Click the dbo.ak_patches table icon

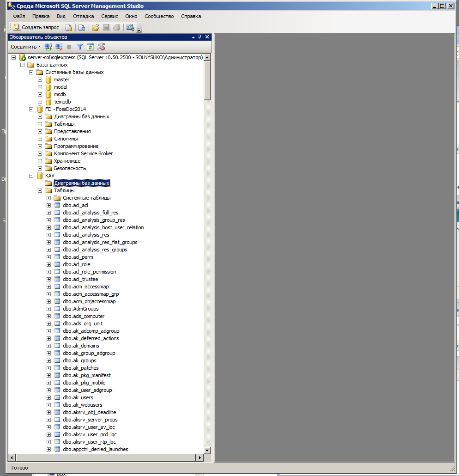(x=57, y=368)
